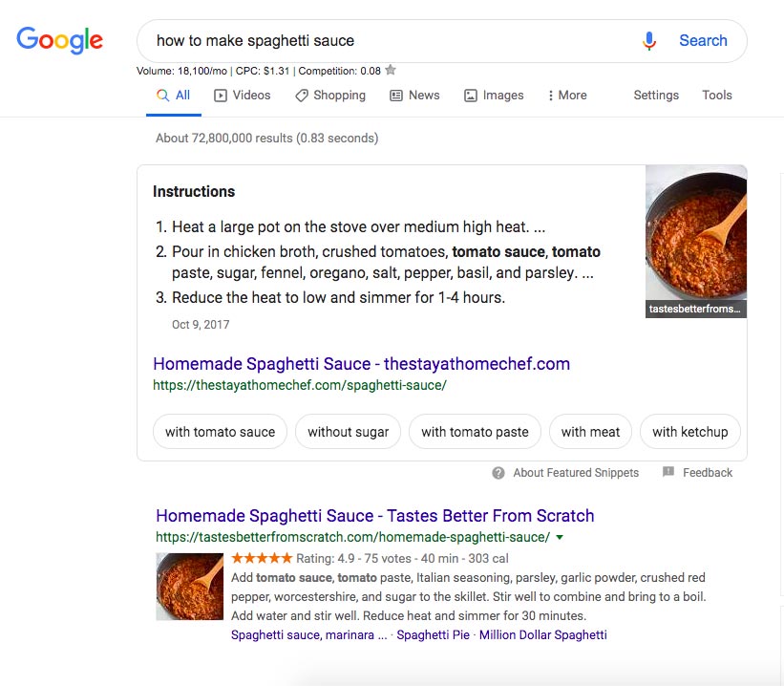Click the Google logo
The width and height of the screenshot is (784, 686).
(x=59, y=40)
